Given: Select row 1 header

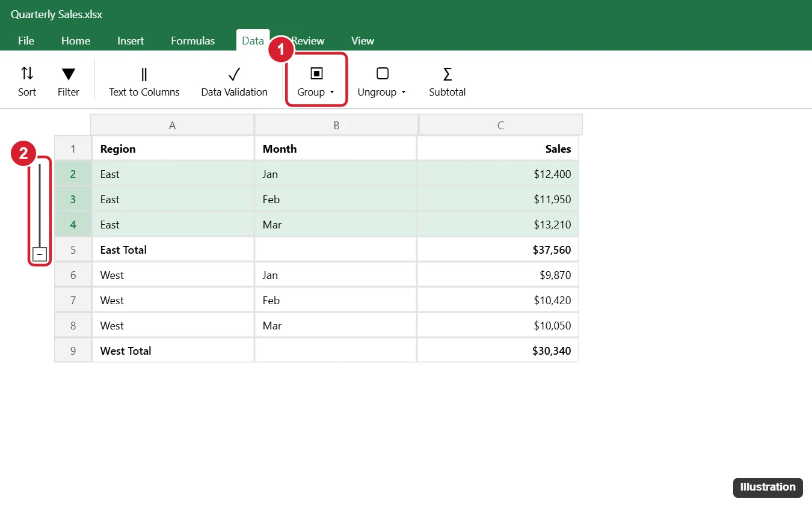Looking at the screenshot, I should (x=73, y=148).
